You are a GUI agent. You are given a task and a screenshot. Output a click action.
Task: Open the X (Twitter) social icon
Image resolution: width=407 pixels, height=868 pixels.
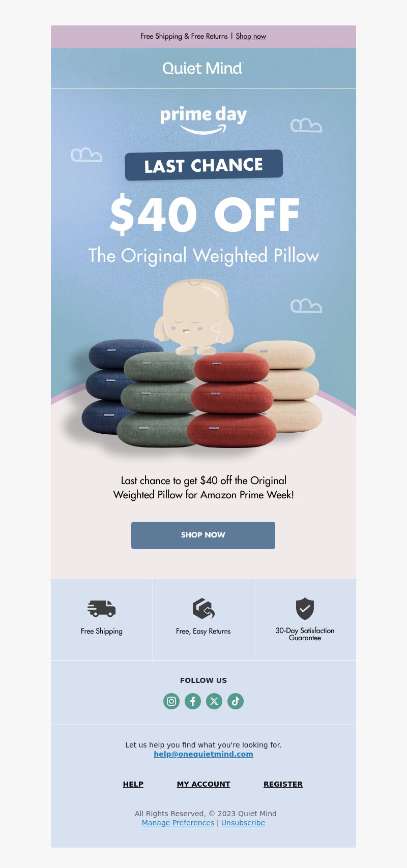[214, 701]
